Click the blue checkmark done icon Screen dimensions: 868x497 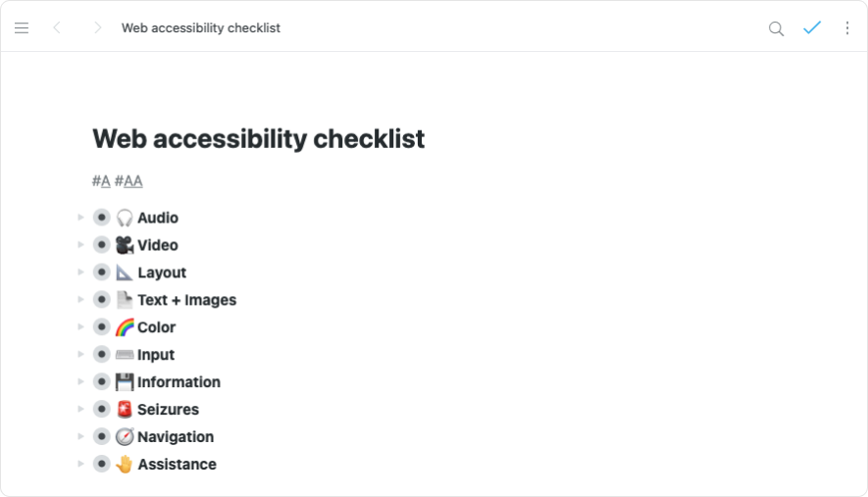click(812, 28)
